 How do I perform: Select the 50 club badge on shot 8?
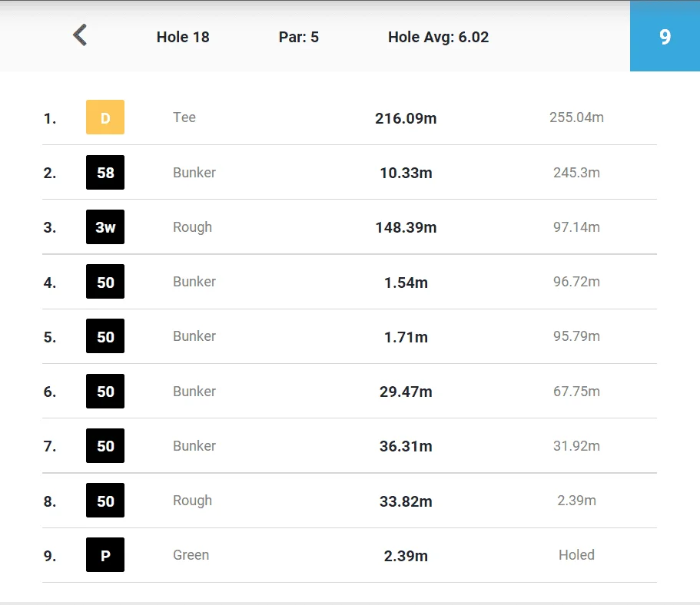pyautogui.click(x=105, y=500)
